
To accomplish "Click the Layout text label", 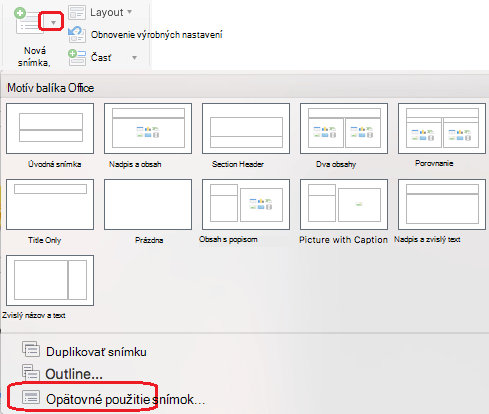I will [x=107, y=12].
